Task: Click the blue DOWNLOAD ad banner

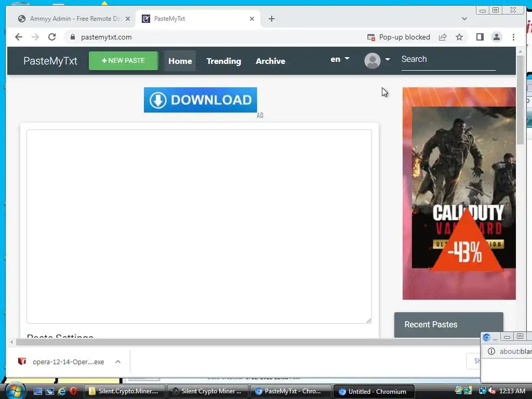Action: pyautogui.click(x=200, y=100)
